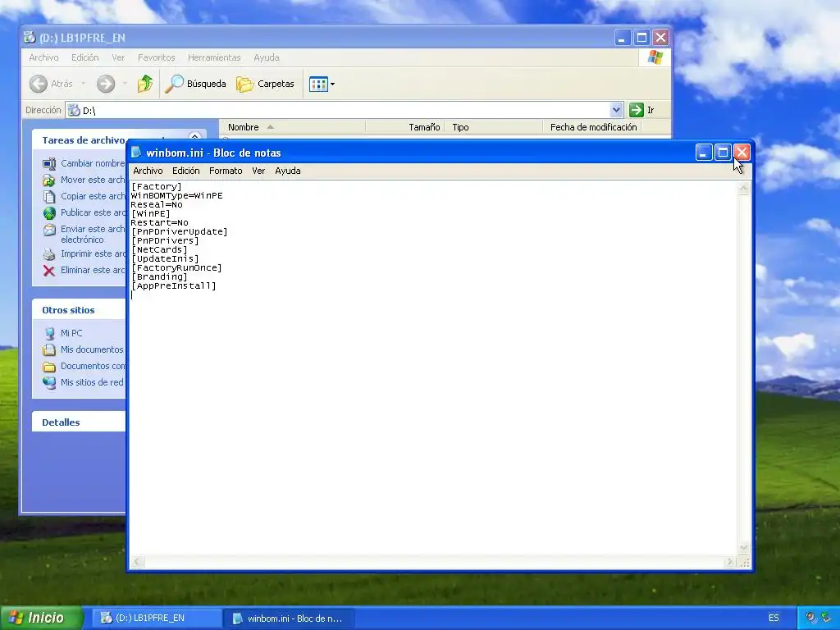Click the envelope email icon
Image resolution: width=840 pixels, height=630 pixels.
(x=48, y=230)
